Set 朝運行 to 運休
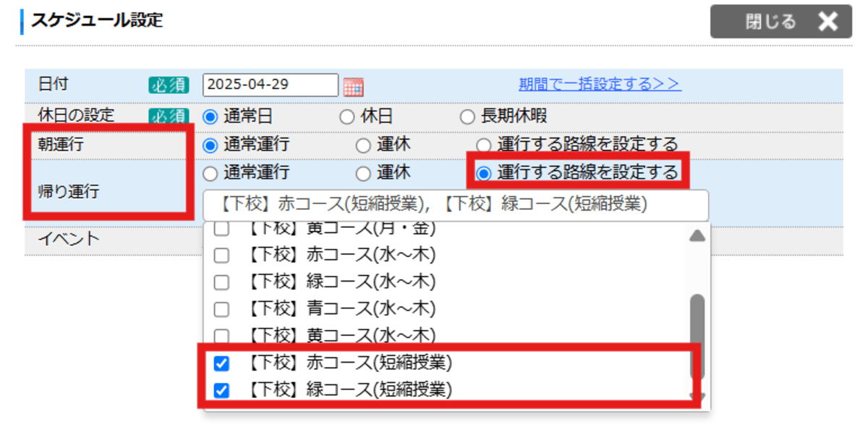 (363, 145)
